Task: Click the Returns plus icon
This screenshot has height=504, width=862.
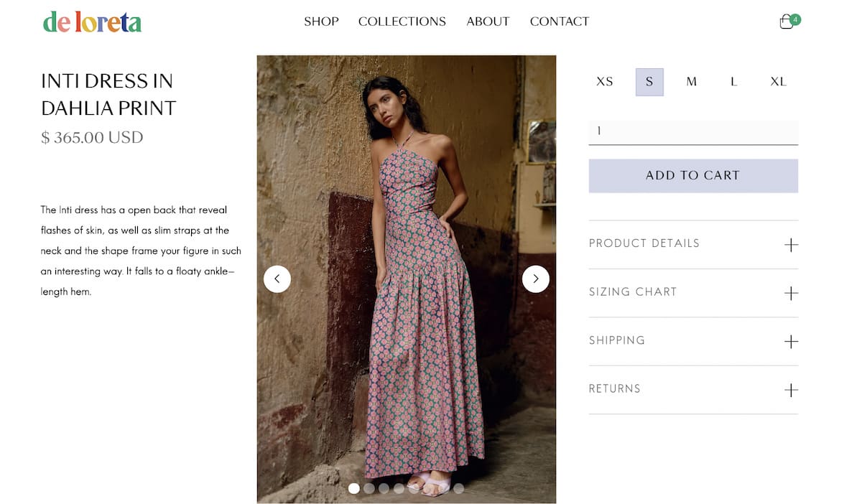Action: (791, 390)
